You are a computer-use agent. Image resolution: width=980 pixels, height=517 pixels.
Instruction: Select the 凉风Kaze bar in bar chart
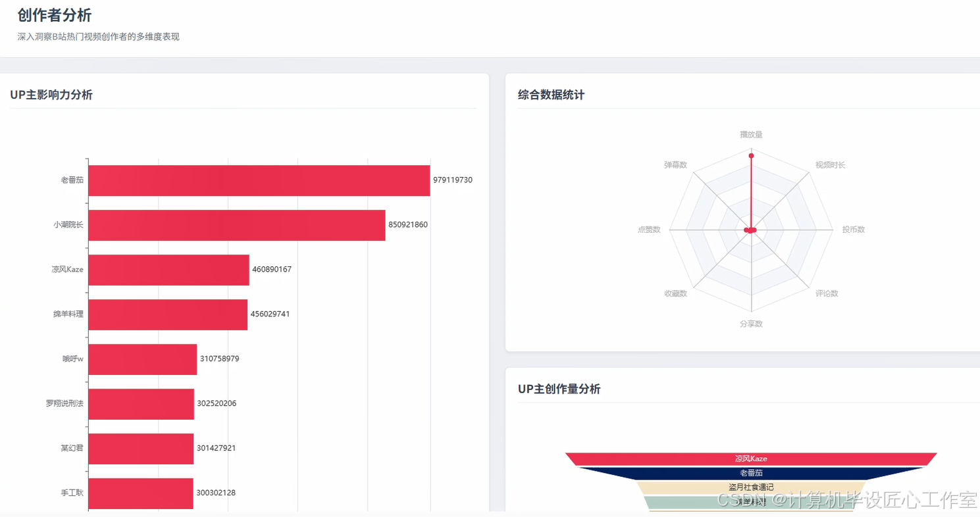point(169,270)
